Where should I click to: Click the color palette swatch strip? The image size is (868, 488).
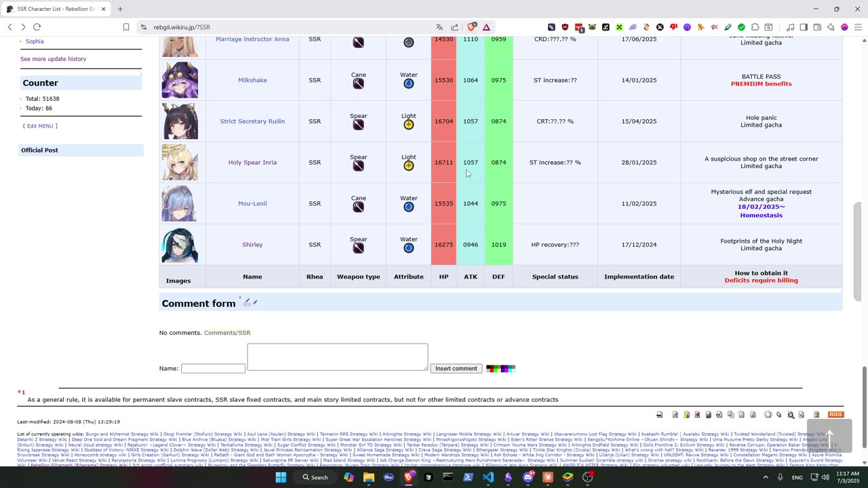click(x=500, y=369)
